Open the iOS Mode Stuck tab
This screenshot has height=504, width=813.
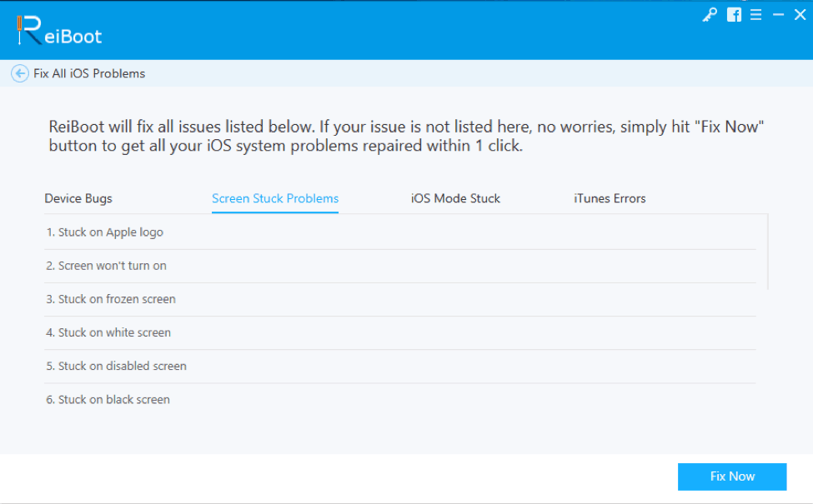(455, 198)
